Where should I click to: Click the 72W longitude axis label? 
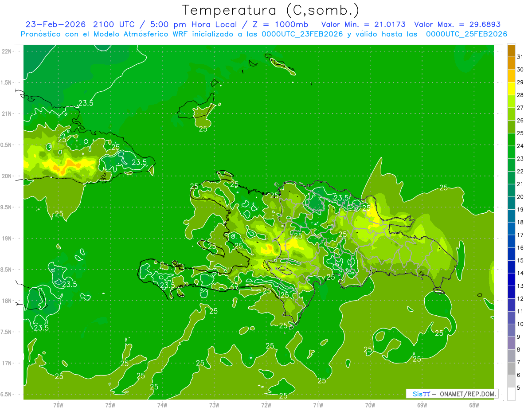tap(266, 405)
